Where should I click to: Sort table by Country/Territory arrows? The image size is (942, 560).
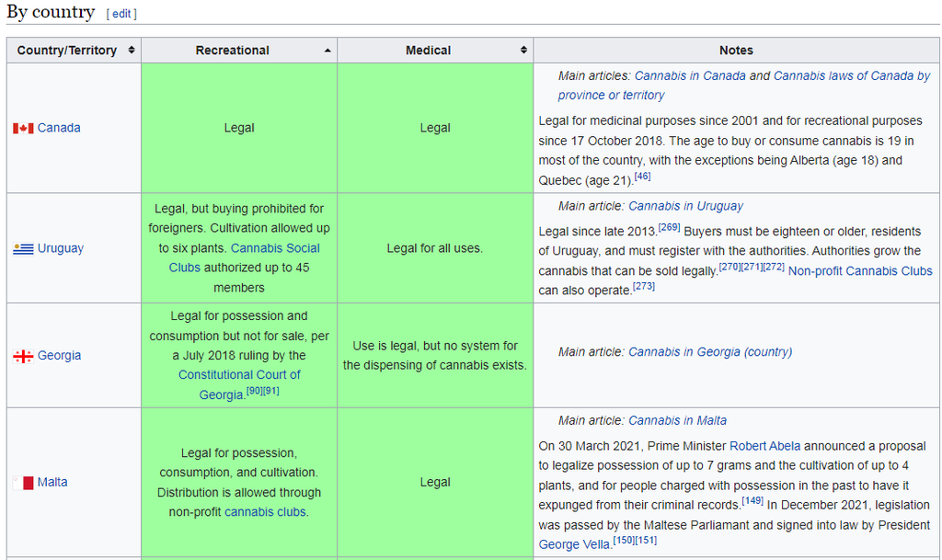pos(132,51)
